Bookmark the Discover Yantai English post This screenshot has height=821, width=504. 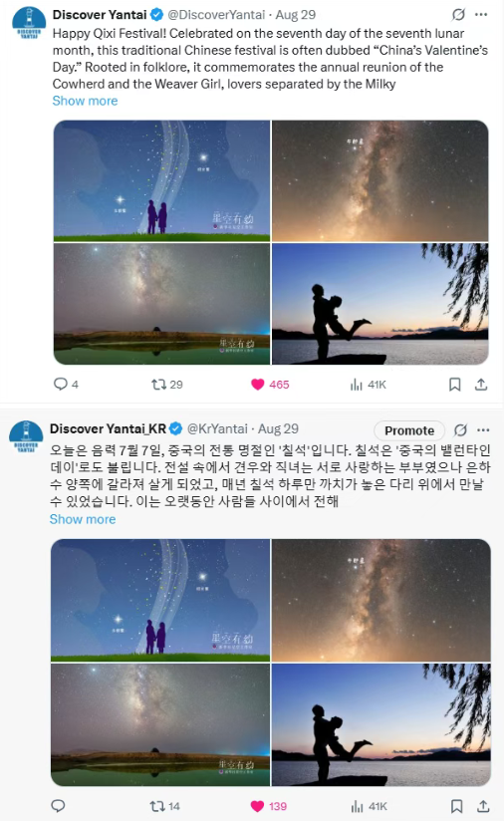455,385
